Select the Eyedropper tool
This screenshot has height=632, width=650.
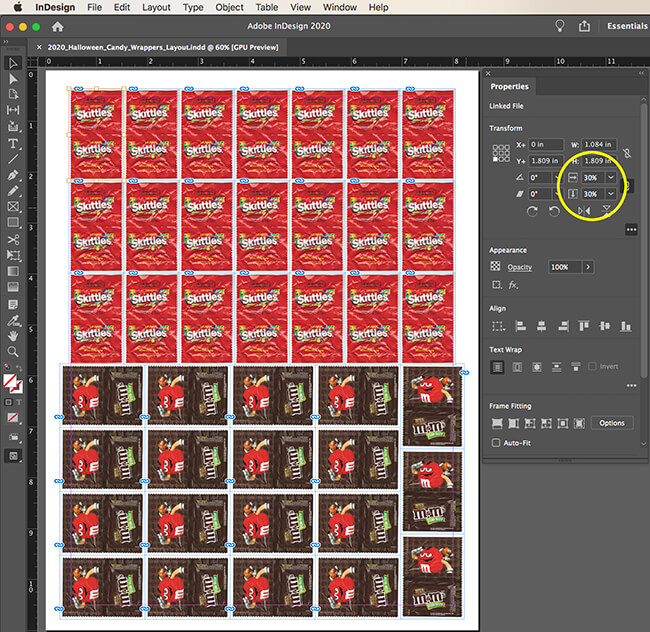point(13,320)
